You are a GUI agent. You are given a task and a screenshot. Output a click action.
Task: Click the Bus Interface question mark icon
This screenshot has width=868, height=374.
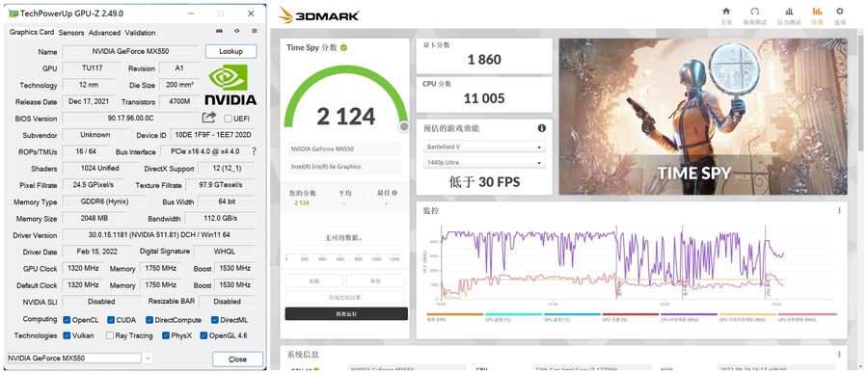click(x=254, y=151)
